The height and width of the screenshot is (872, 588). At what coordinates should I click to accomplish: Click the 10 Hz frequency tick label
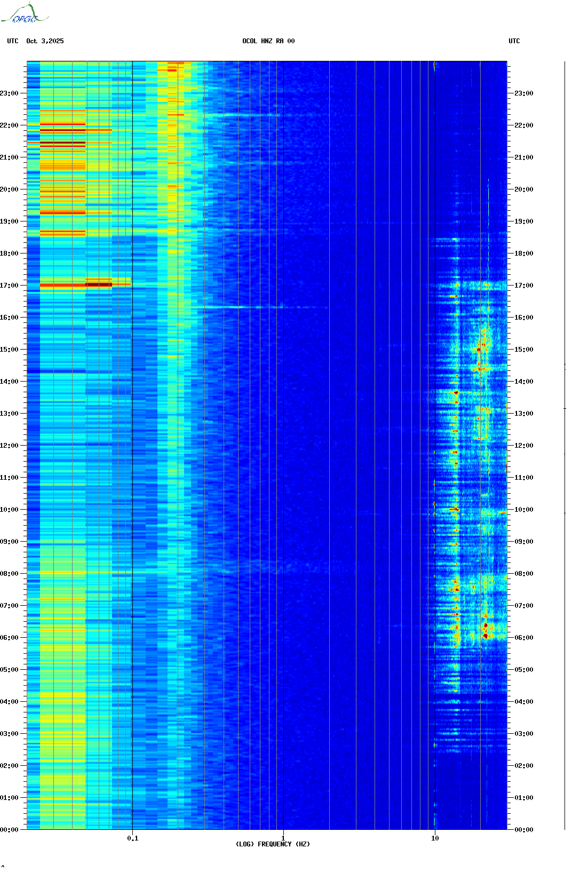(x=435, y=838)
